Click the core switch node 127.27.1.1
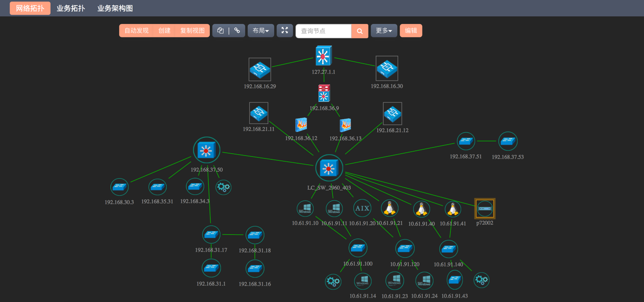This screenshot has width=644, height=302. tap(323, 56)
